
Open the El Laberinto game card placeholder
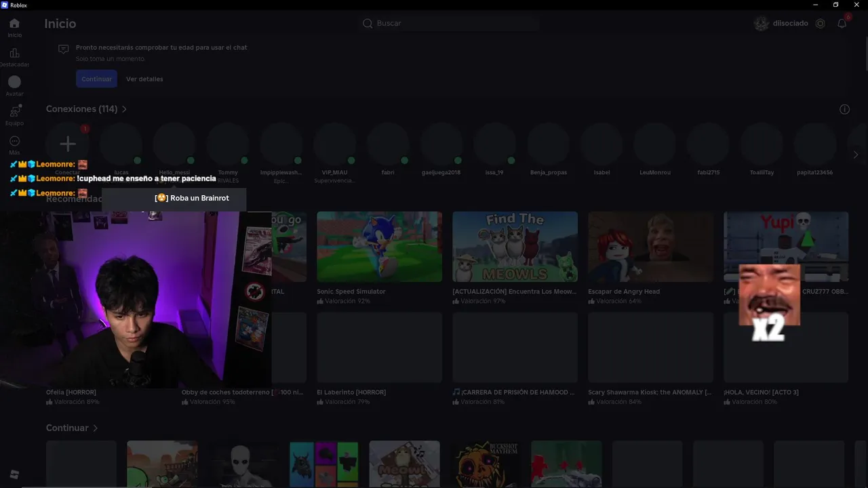tap(379, 347)
